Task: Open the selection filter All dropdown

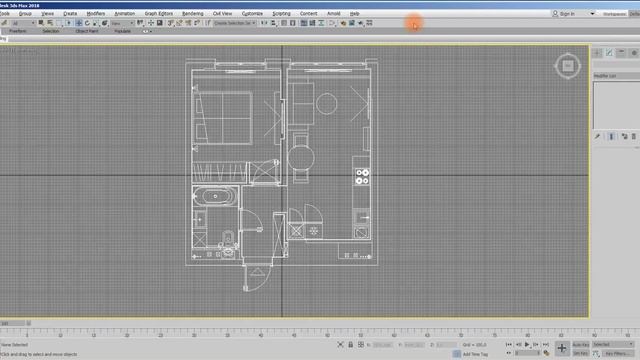Action: [23, 23]
